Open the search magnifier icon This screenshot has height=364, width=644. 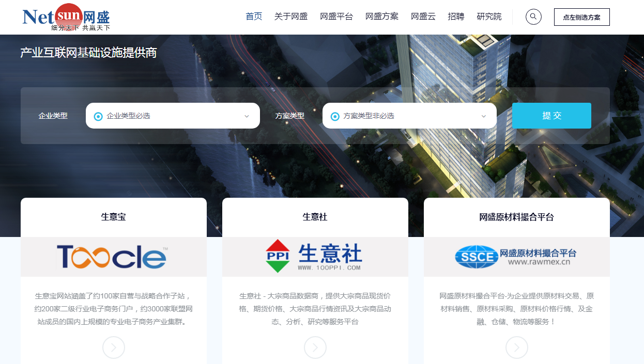click(x=533, y=17)
